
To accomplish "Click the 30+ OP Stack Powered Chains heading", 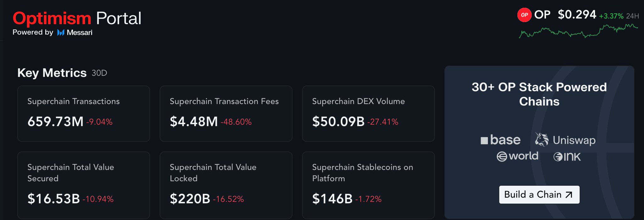I will pyautogui.click(x=539, y=94).
